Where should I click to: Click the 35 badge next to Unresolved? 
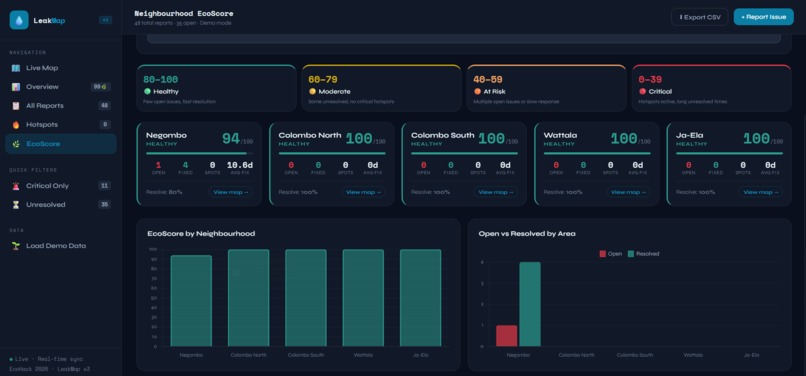tap(105, 205)
